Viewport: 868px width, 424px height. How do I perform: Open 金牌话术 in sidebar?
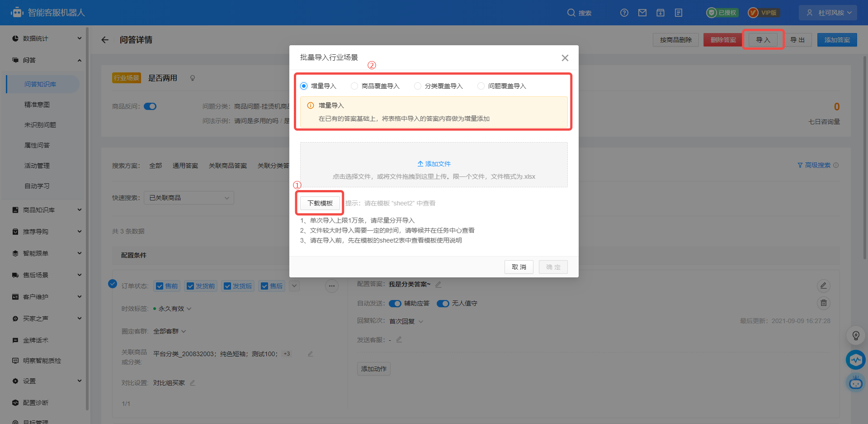36,340
